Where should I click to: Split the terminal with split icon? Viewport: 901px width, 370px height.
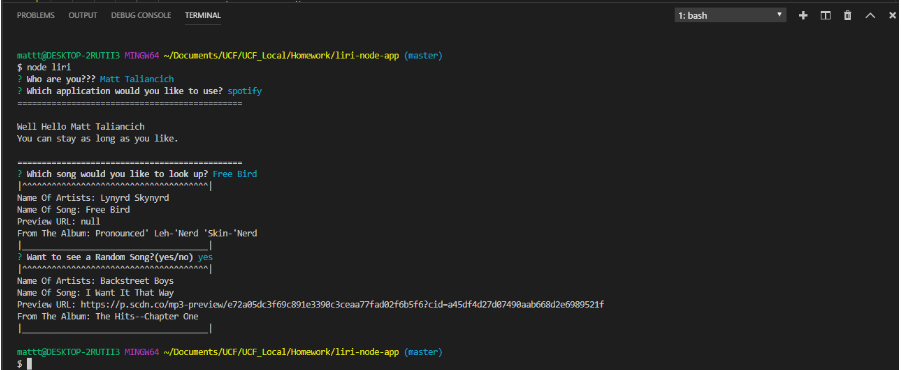point(825,16)
